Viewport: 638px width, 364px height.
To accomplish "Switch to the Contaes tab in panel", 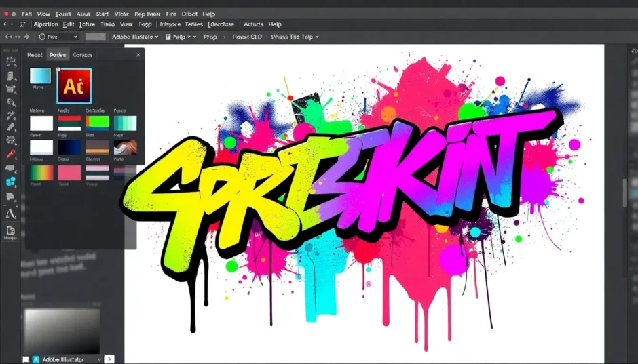I will pyautogui.click(x=82, y=55).
